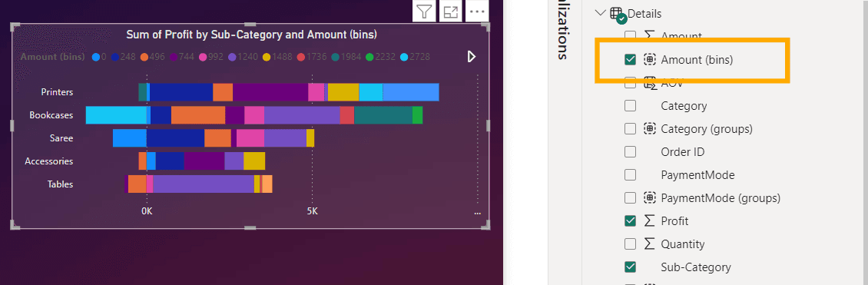Select the Order ID field label
The width and height of the screenshot is (868, 285).
click(683, 151)
